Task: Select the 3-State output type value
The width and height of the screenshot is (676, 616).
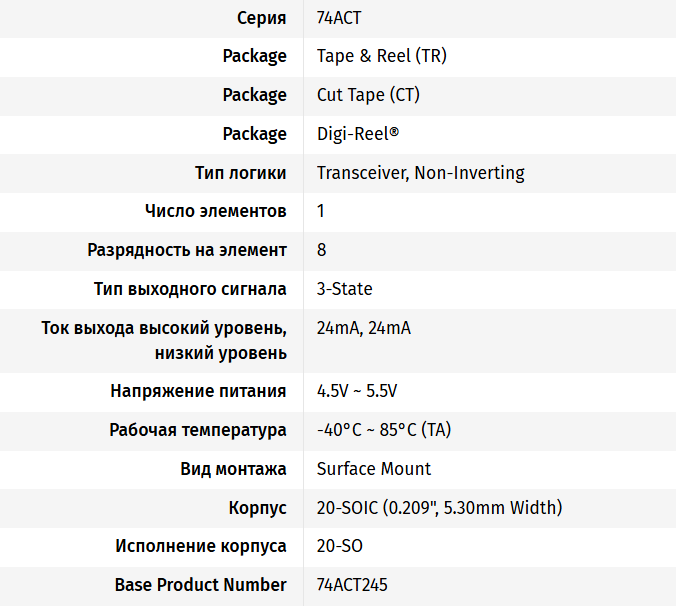Action: [344, 289]
